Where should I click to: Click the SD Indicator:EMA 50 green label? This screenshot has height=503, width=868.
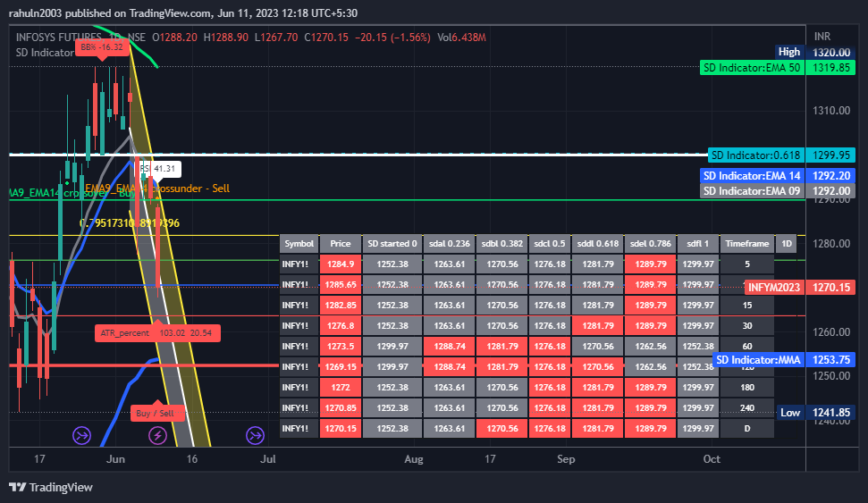(777, 68)
